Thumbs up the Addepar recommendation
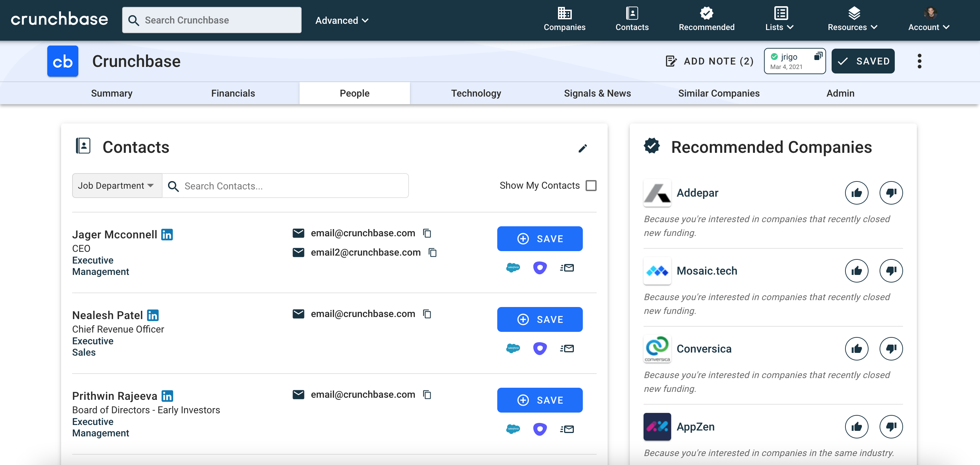 (x=856, y=193)
